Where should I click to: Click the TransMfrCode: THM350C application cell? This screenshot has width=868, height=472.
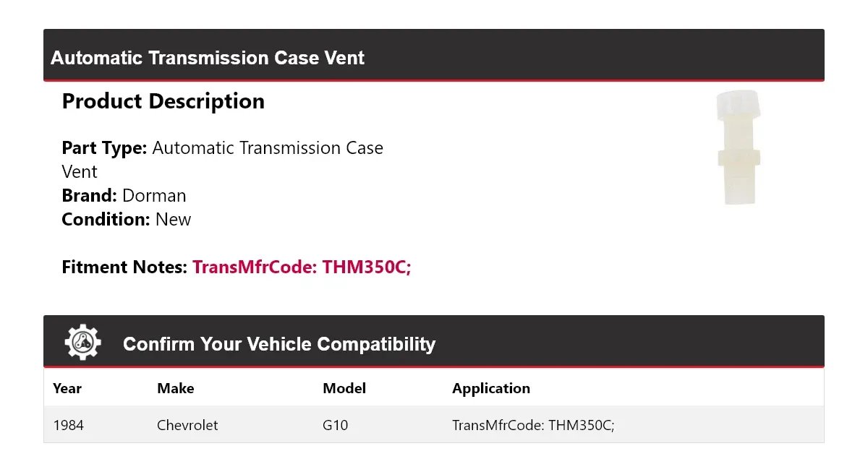click(x=533, y=425)
